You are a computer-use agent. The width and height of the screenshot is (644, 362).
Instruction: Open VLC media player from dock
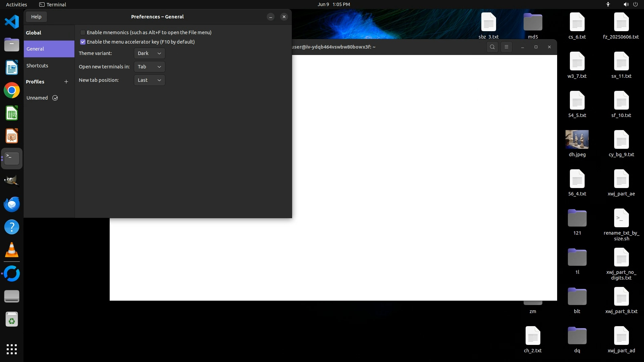12,250
